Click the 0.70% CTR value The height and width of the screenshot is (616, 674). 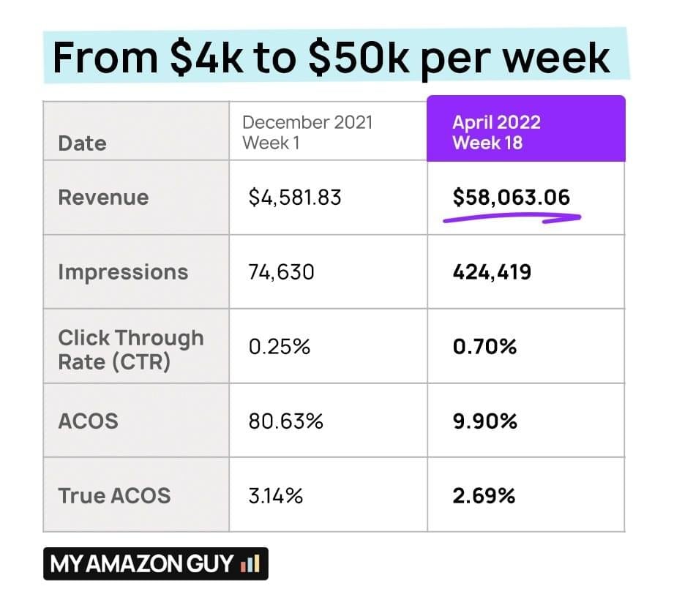point(484,347)
